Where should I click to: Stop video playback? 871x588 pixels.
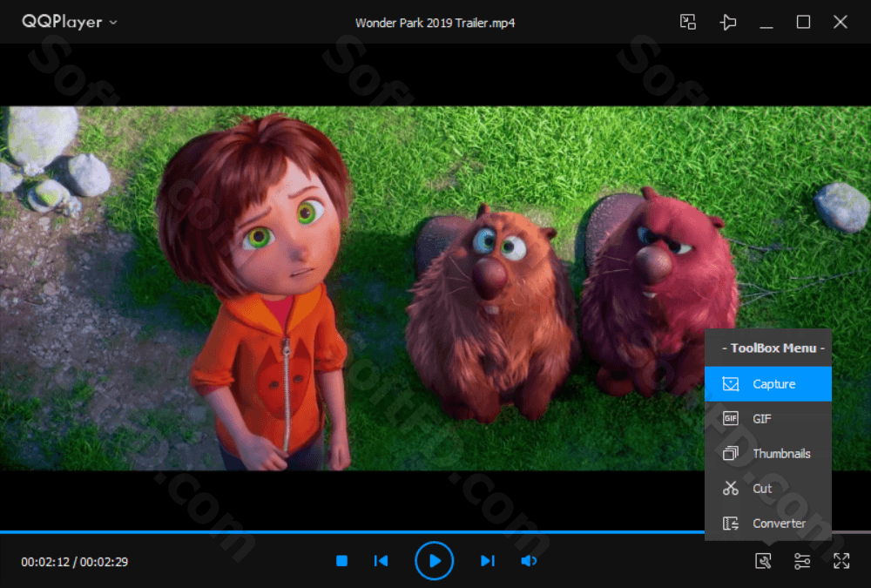point(341,561)
